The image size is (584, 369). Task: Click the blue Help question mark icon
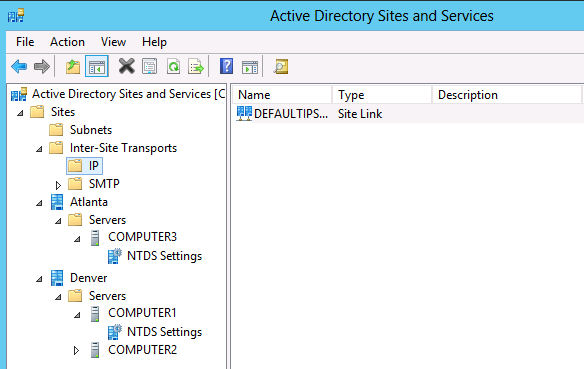pyautogui.click(x=226, y=67)
